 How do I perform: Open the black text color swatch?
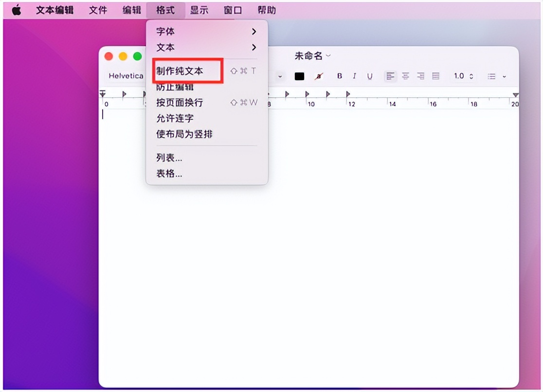point(299,76)
